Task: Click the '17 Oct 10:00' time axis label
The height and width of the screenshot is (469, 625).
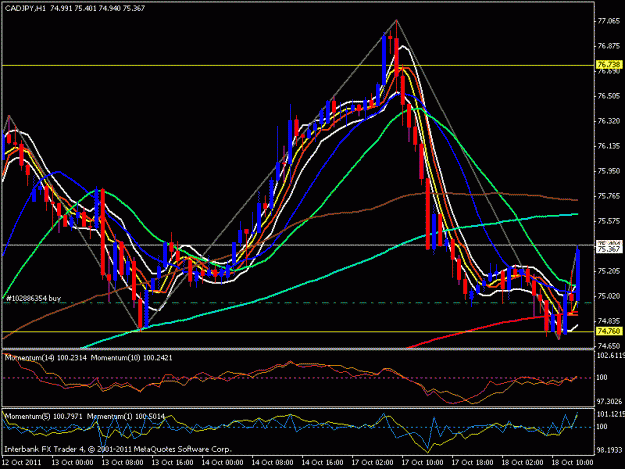Action: coord(423,463)
